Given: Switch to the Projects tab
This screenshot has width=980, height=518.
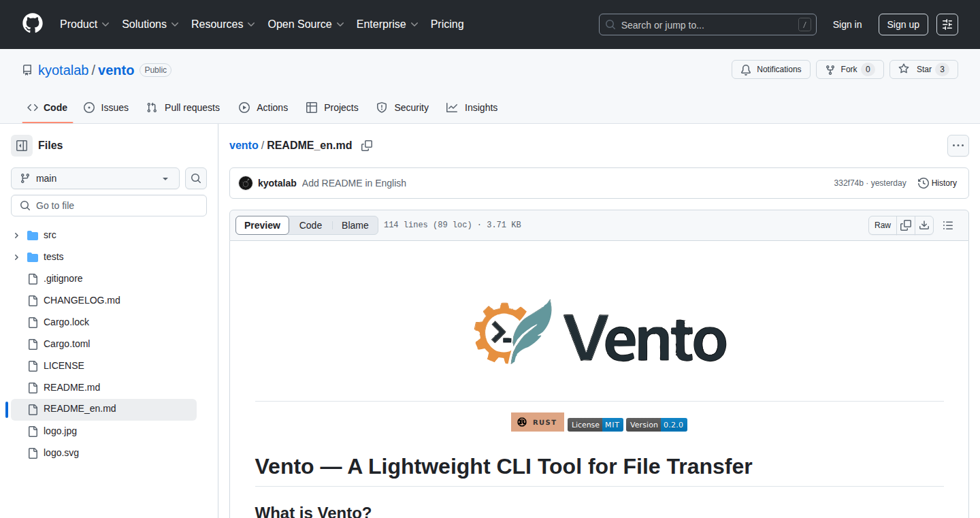Looking at the screenshot, I should tap(332, 108).
